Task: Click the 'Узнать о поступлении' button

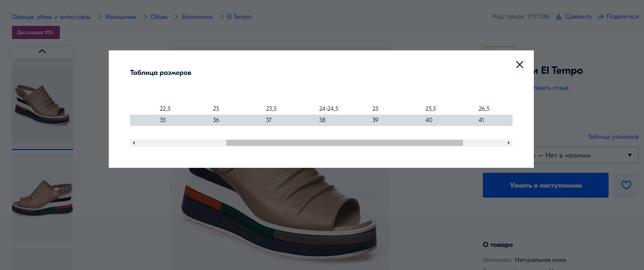Action: click(x=545, y=185)
